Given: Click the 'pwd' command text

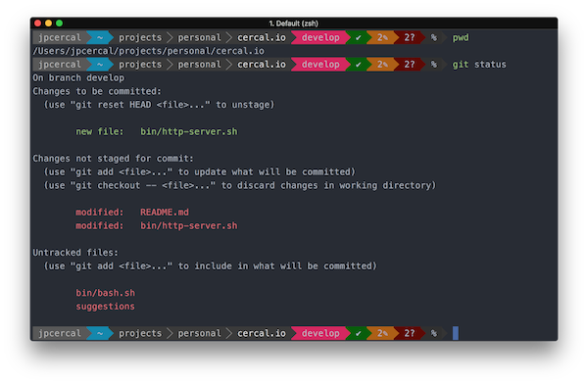Looking at the screenshot, I should pos(461,37).
